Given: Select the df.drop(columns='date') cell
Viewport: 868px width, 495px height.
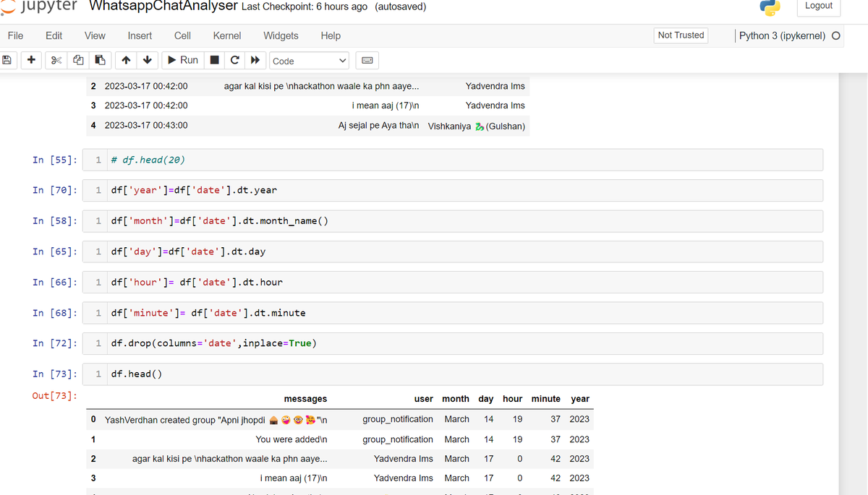Looking at the screenshot, I should 454,343.
